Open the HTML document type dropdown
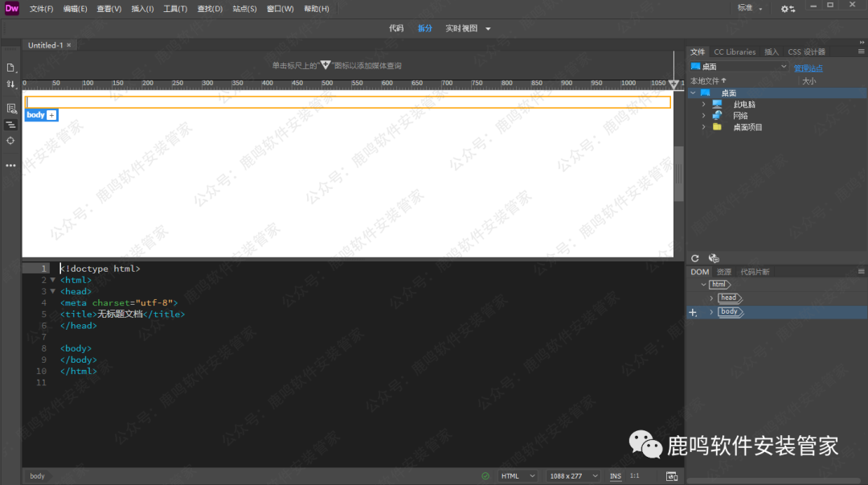This screenshot has height=485, width=868. [518, 476]
